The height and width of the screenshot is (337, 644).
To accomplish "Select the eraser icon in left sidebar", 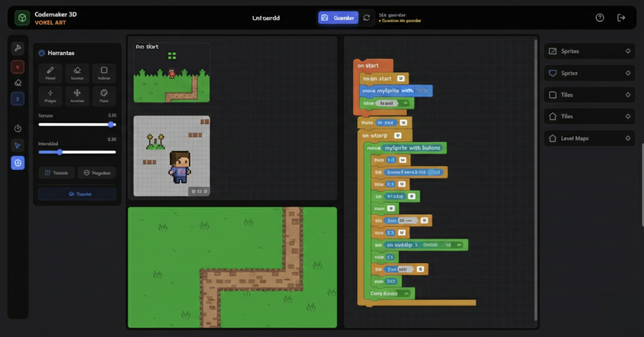I will point(17,82).
